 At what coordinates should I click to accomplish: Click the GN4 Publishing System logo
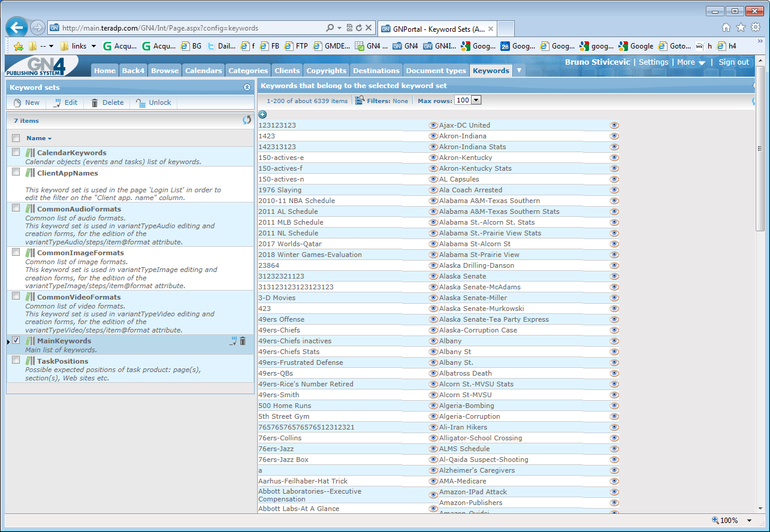42,66
